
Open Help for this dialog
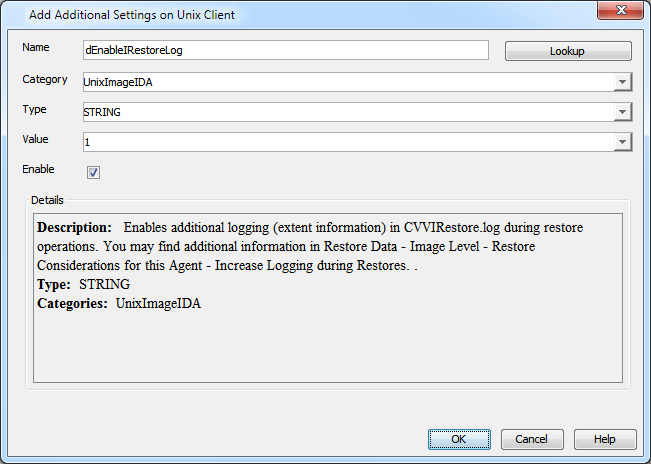pos(605,439)
